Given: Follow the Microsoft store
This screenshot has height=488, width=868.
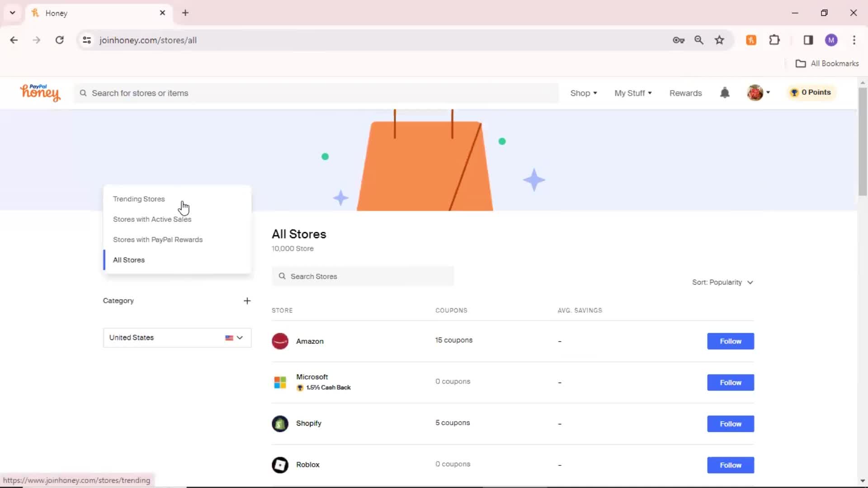Looking at the screenshot, I should [730, 382].
